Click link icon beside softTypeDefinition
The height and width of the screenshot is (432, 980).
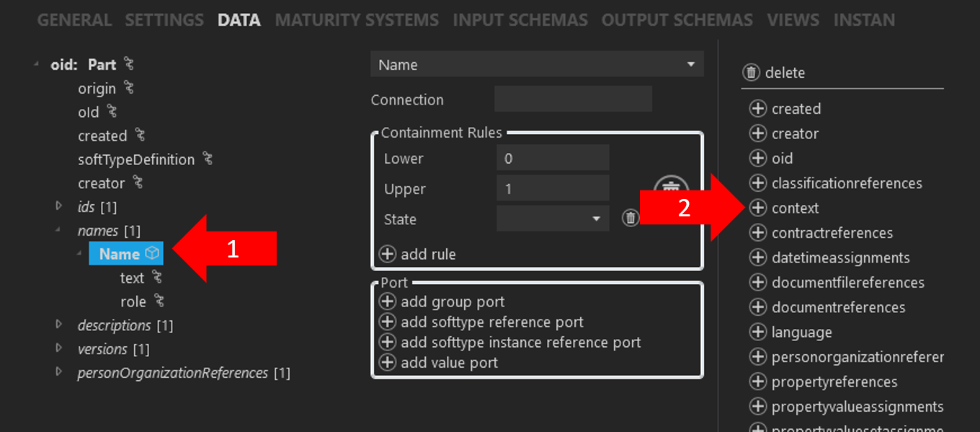pos(208,159)
